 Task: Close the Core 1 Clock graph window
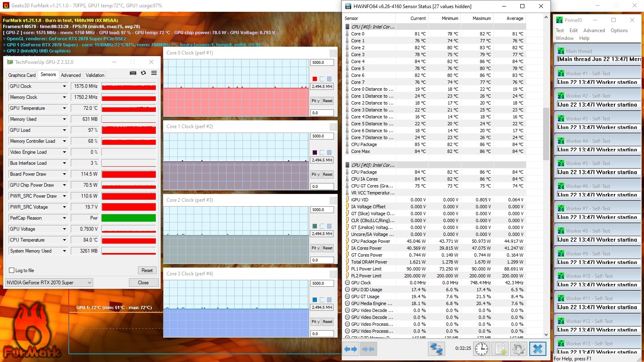pyautogui.click(x=333, y=126)
